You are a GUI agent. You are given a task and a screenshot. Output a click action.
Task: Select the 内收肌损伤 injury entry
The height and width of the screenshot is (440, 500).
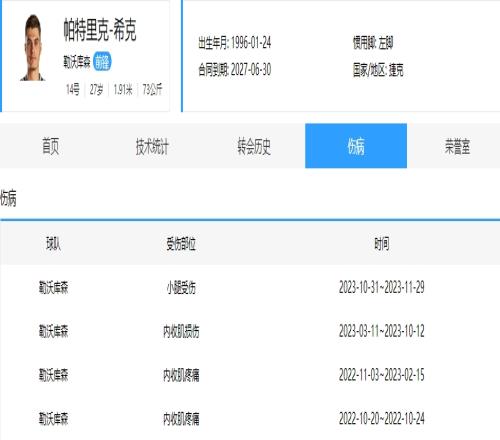click(181, 331)
